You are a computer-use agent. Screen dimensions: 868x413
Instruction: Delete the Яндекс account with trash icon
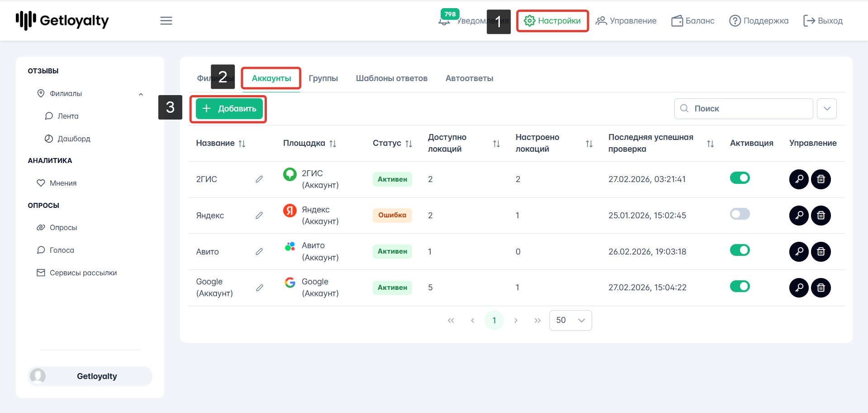click(x=821, y=216)
